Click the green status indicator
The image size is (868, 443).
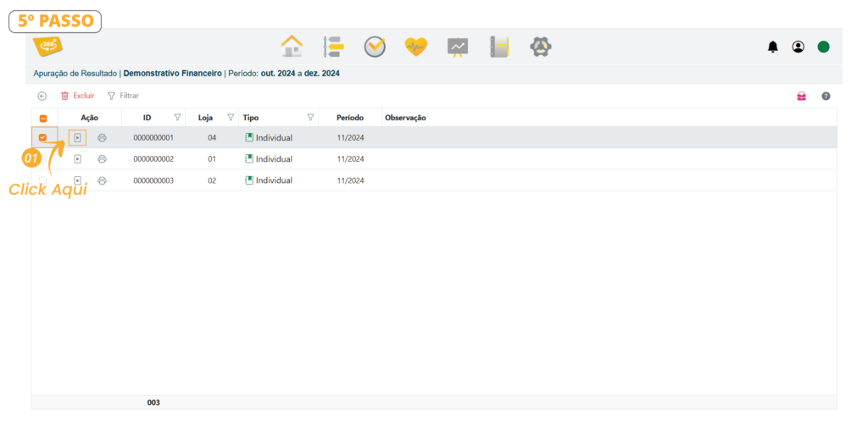tap(824, 47)
